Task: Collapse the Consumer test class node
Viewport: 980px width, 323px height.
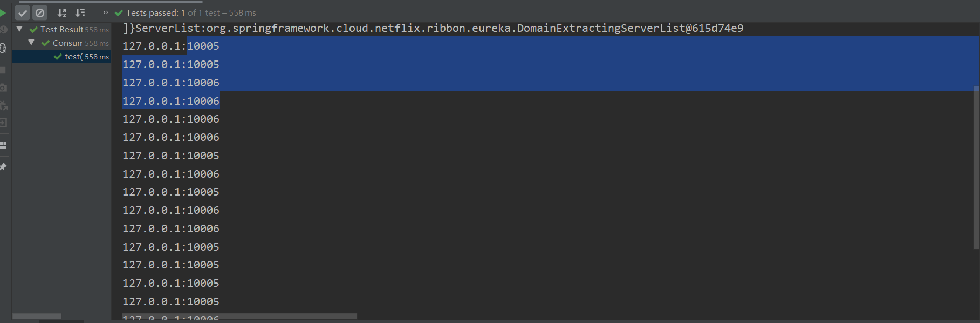Action: [x=31, y=43]
